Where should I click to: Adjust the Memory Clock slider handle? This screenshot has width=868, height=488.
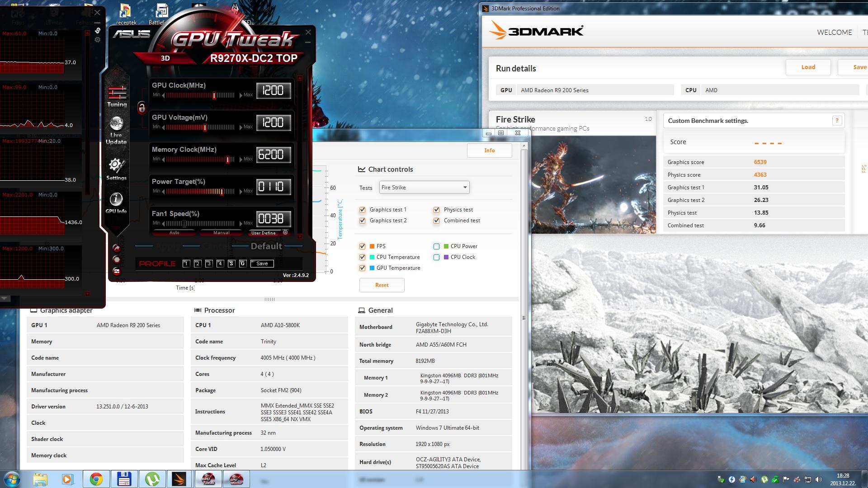coord(228,160)
